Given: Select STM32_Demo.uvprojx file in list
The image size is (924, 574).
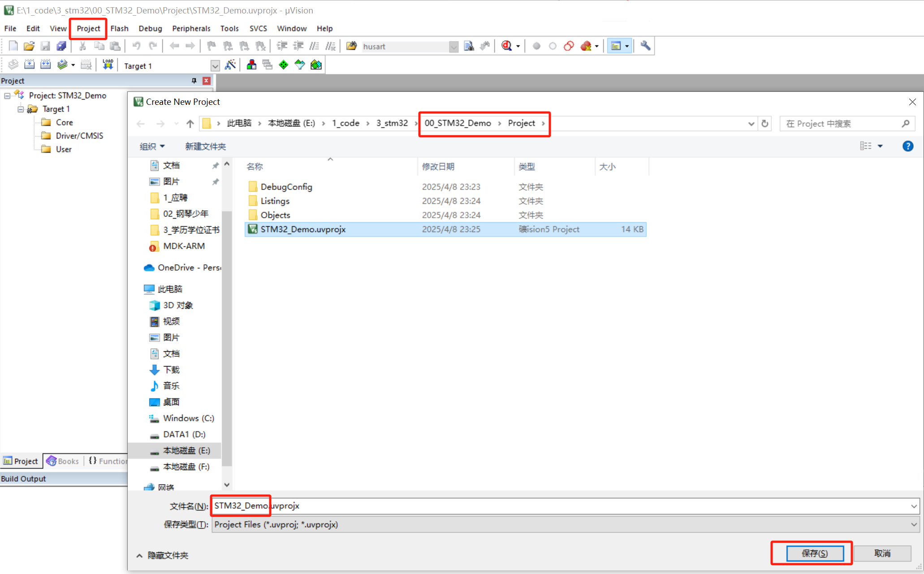Looking at the screenshot, I should tap(303, 229).
